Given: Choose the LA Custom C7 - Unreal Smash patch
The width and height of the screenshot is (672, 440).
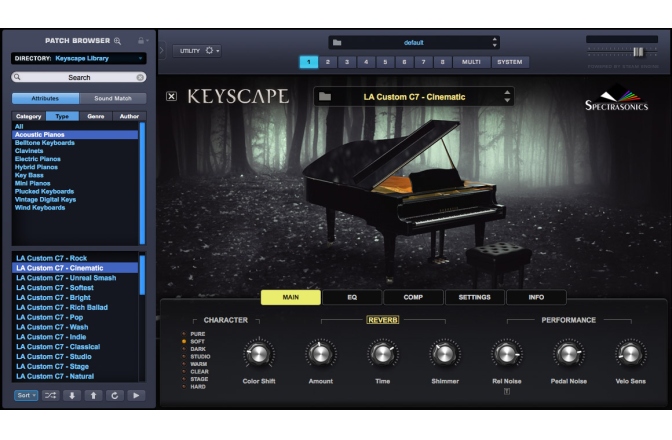Looking at the screenshot, I should (x=75, y=278).
